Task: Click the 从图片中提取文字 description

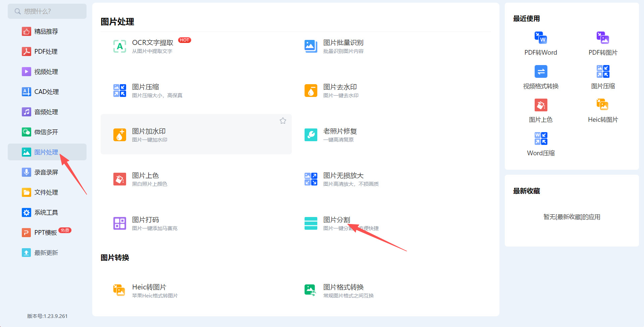Action: (152, 51)
